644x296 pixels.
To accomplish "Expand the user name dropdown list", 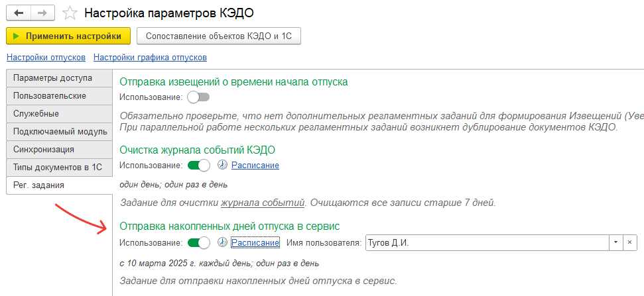I will tap(616, 242).
